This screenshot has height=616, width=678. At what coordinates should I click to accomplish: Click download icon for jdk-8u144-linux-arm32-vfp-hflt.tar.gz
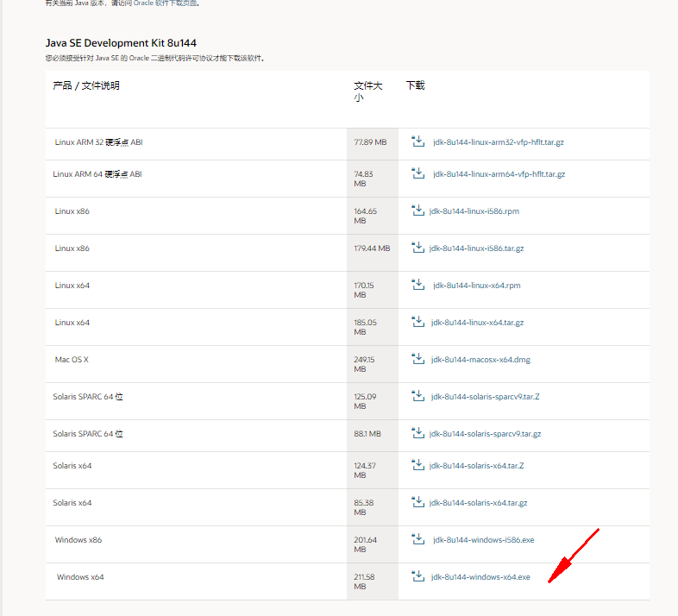tap(417, 141)
